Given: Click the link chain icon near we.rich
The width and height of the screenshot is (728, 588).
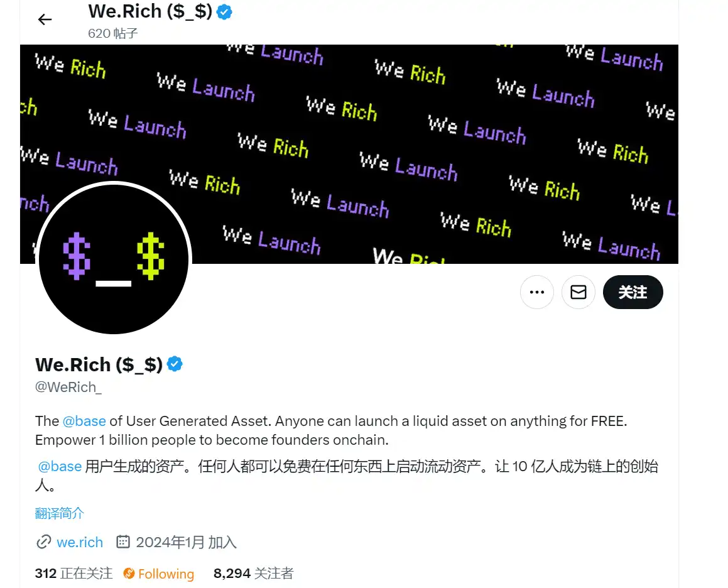Looking at the screenshot, I should [43, 542].
